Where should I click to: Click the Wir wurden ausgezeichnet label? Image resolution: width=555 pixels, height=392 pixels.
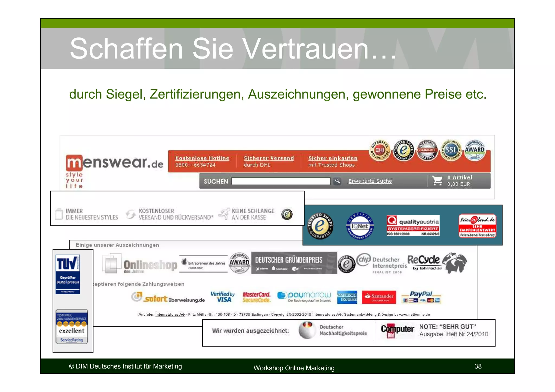tap(250, 331)
